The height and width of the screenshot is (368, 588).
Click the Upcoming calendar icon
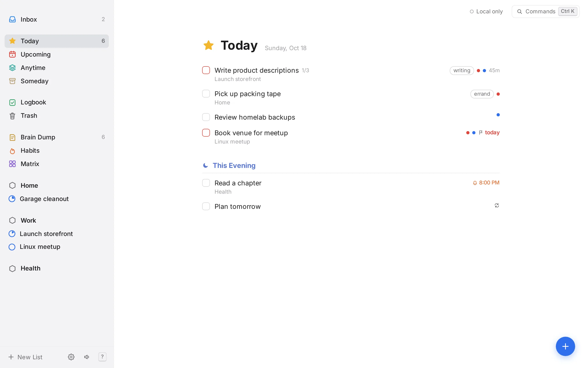[12, 54]
